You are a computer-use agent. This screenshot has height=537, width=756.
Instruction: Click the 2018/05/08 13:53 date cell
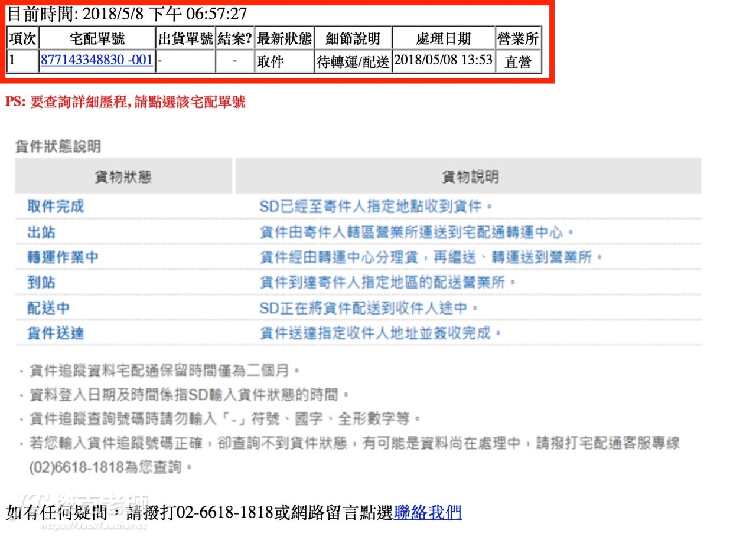(444, 60)
